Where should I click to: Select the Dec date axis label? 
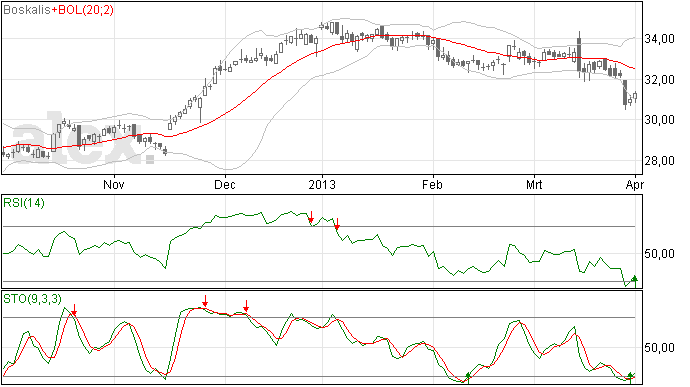pyautogui.click(x=224, y=184)
